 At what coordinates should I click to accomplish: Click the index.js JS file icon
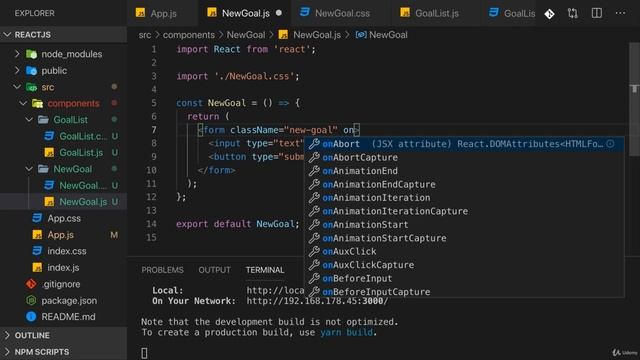37,267
